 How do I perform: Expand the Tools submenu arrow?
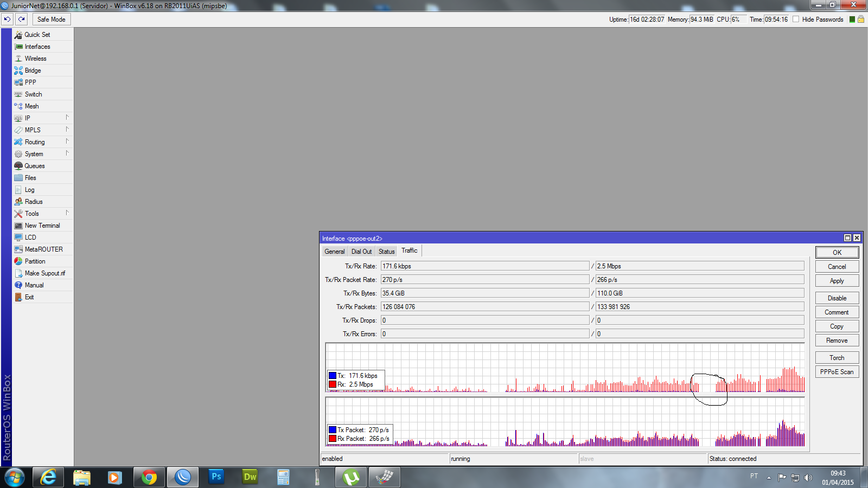pos(67,213)
